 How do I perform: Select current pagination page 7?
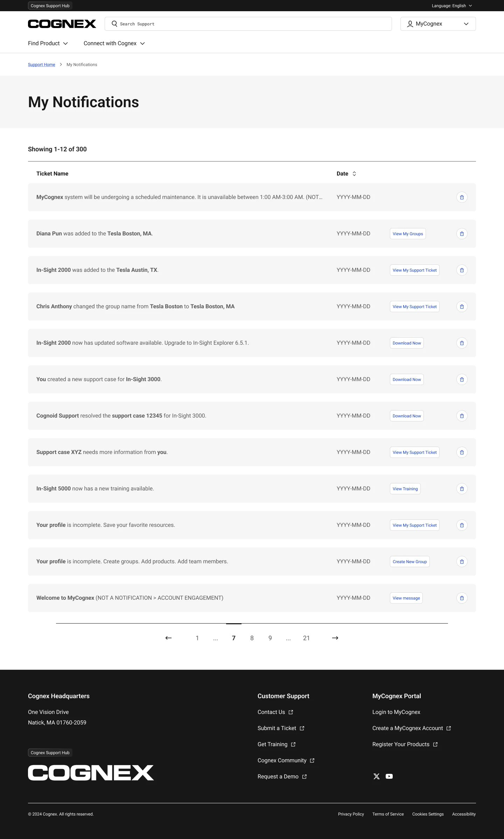[x=234, y=638]
